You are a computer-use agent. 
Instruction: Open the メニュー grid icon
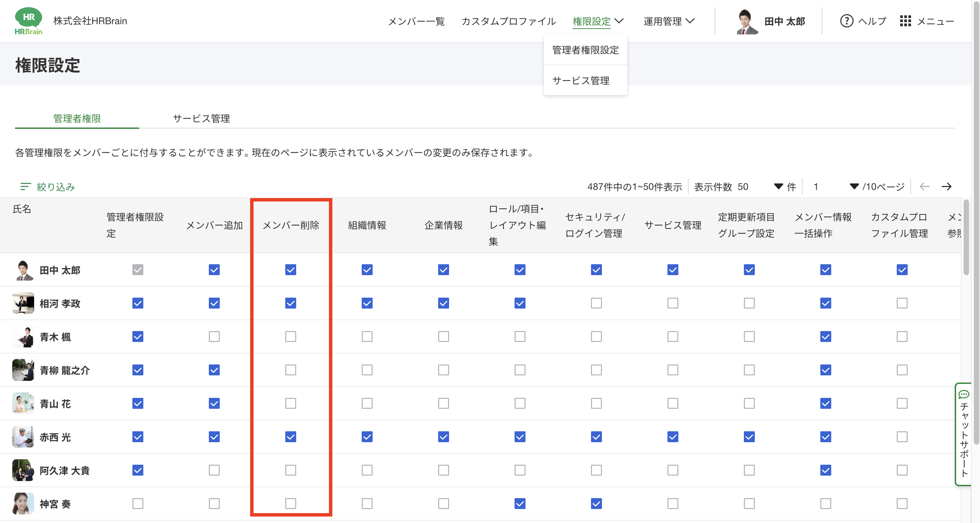pos(905,21)
